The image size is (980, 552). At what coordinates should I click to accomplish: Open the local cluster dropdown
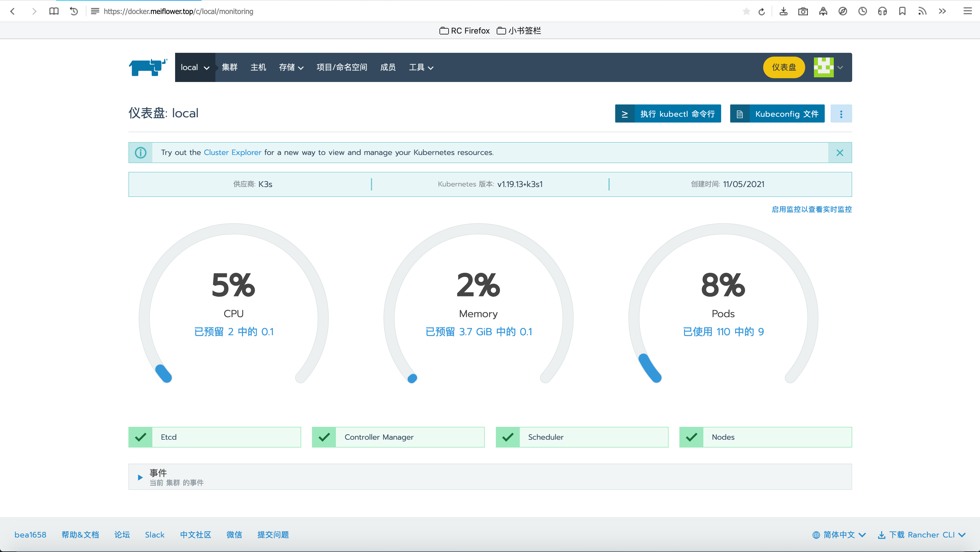(195, 67)
